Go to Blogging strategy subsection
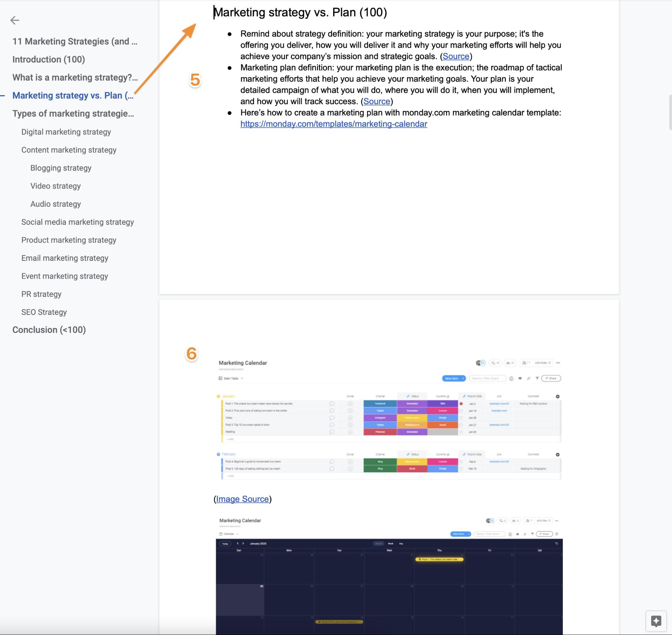Image resolution: width=672 pixels, height=635 pixels. (61, 168)
